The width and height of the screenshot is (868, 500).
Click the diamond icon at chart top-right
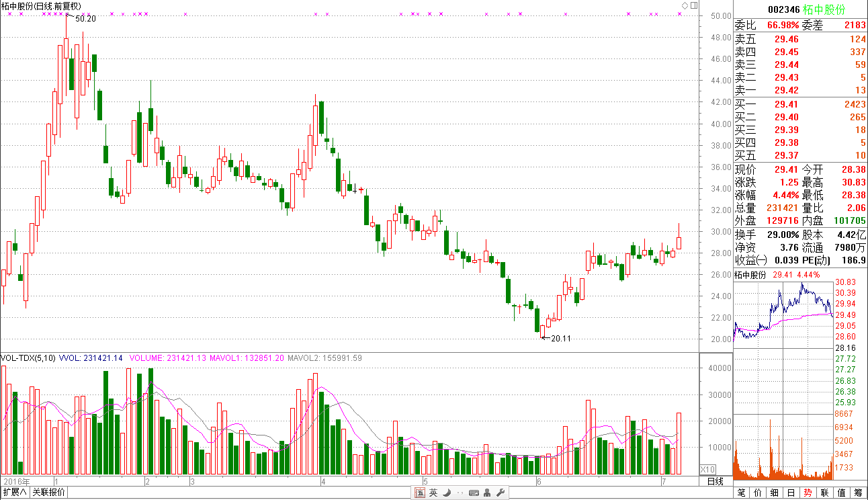(685, 5)
